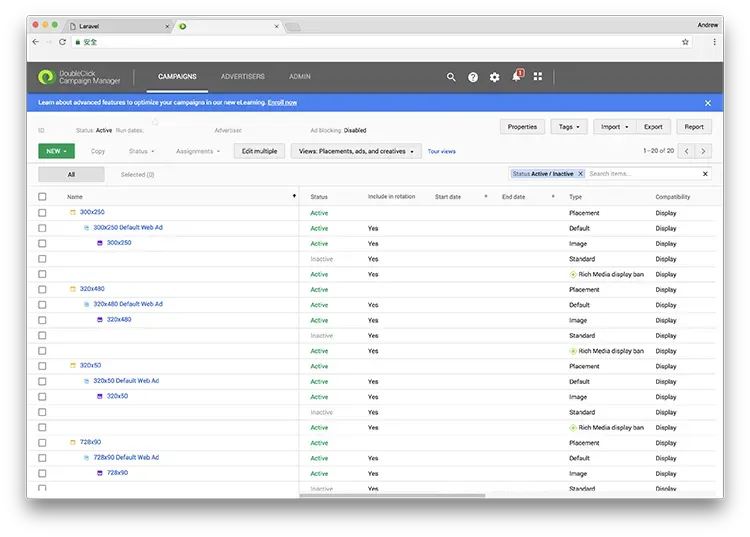750x537 pixels.
Task: Switch to the ADVERTISERS tab
Action: pos(243,77)
